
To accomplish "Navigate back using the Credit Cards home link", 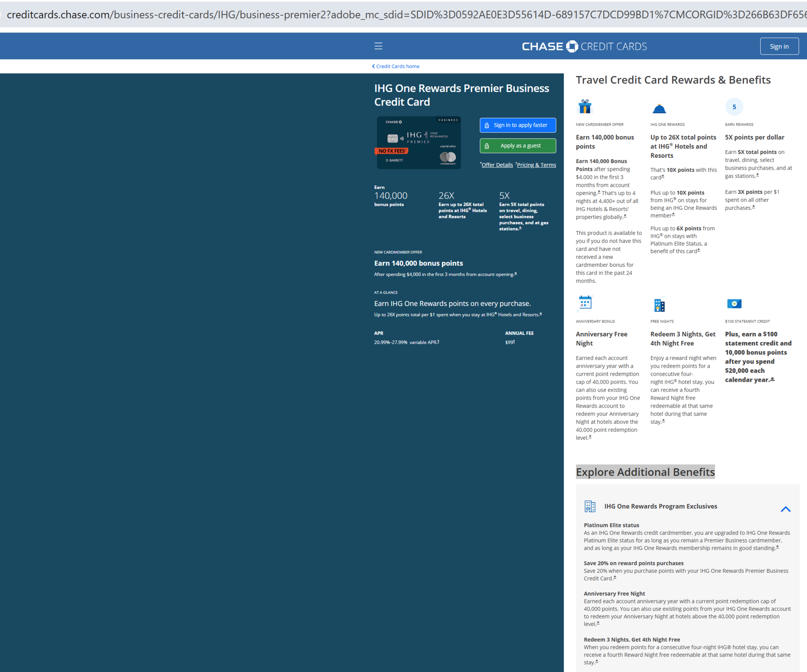I will pos(397,66).
